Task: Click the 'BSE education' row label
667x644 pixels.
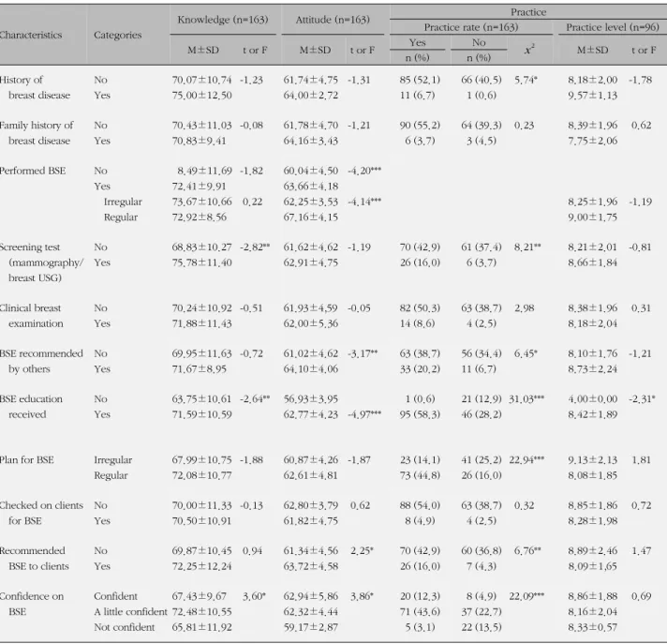Action: click(x=31, y=399)
